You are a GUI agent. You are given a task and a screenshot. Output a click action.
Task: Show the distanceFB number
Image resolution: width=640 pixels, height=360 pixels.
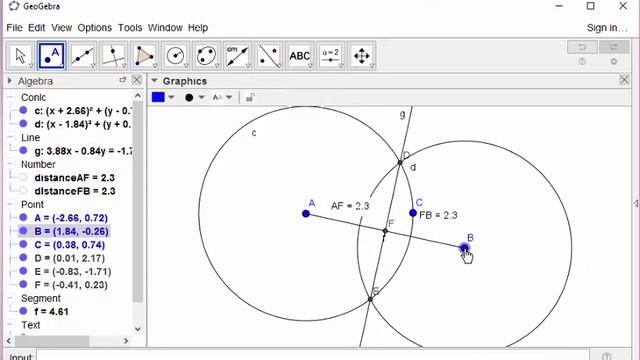coord(23,191)
